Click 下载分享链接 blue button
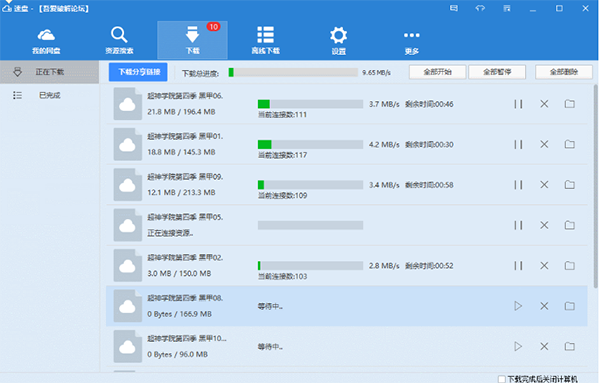This screenshot has height=383, width=600. (138, 72)
